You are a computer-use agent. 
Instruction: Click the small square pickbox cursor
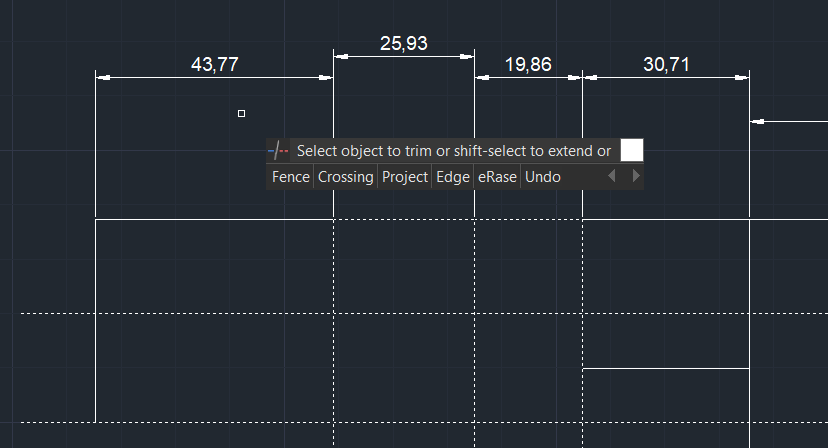point(241,114)
